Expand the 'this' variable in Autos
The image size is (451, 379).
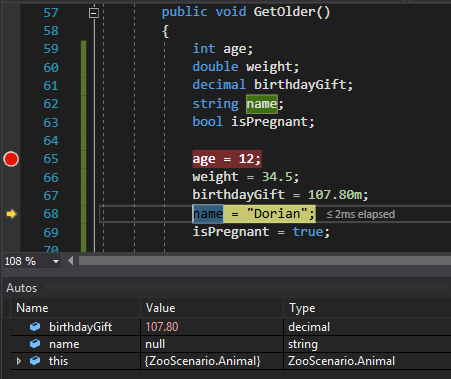(19, 361)
